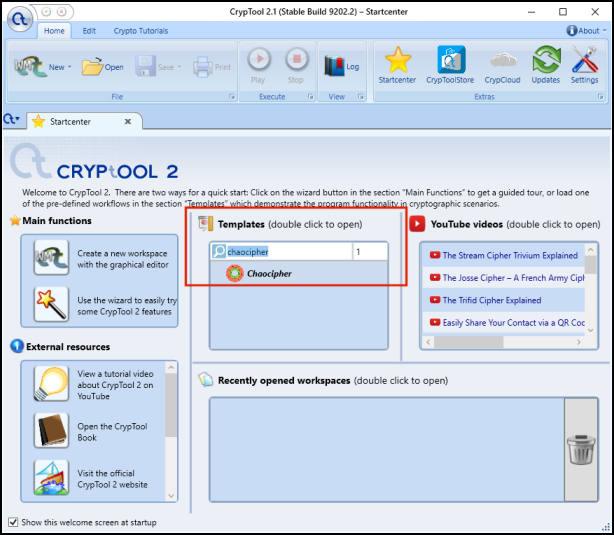Expand the Extras group dialog launcher
Image resolution: width=614 pixels, height=535 pixels.
click(x=601, y=96)
